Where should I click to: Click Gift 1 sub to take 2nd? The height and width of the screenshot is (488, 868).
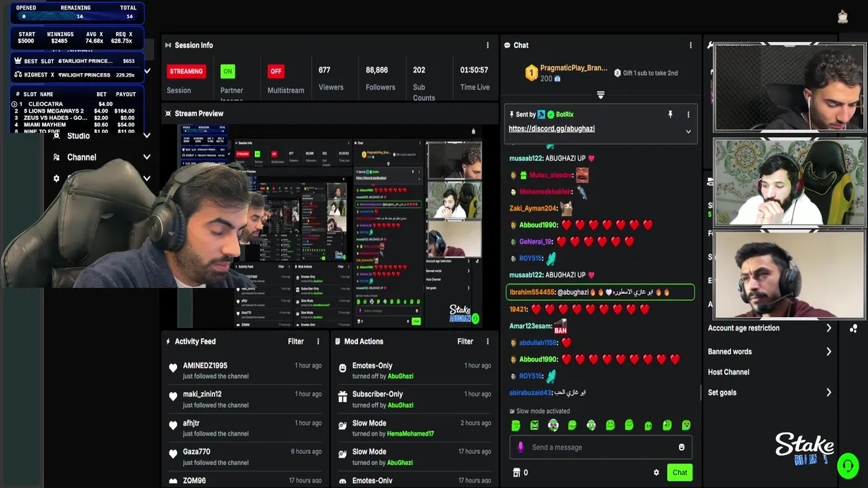646,73
